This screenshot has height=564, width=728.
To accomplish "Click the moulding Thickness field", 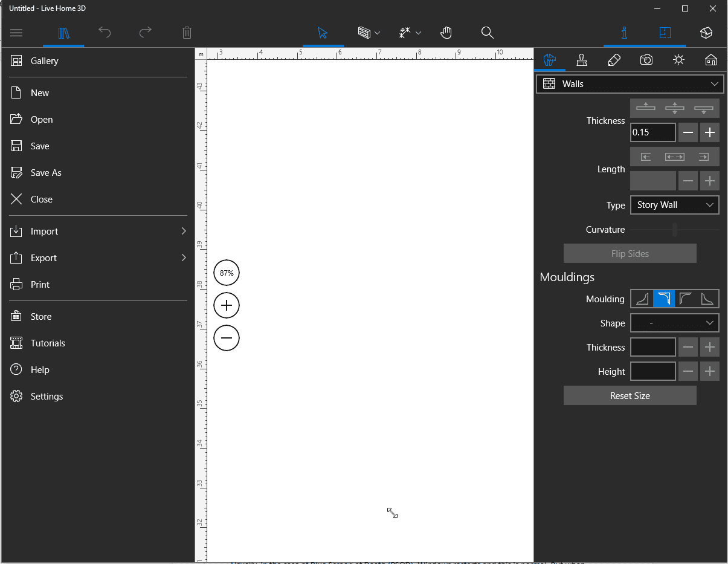I will [x=653, y=348].
